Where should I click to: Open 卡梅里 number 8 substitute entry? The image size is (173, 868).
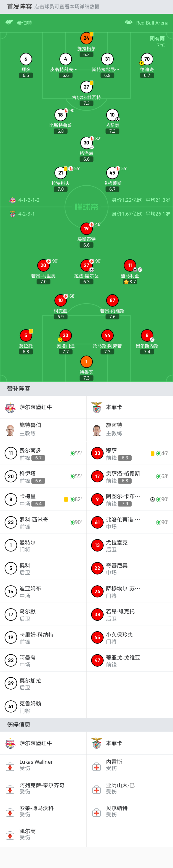43,499
